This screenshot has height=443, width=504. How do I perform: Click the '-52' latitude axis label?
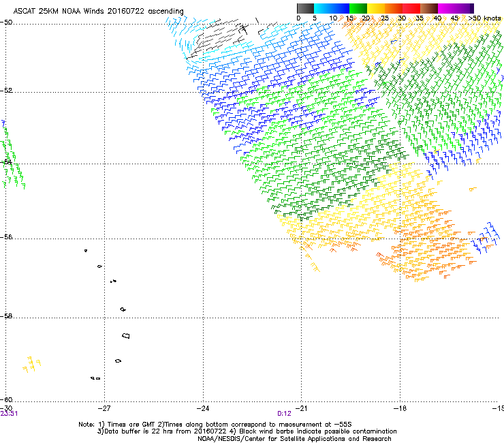(x=6, y=91)
